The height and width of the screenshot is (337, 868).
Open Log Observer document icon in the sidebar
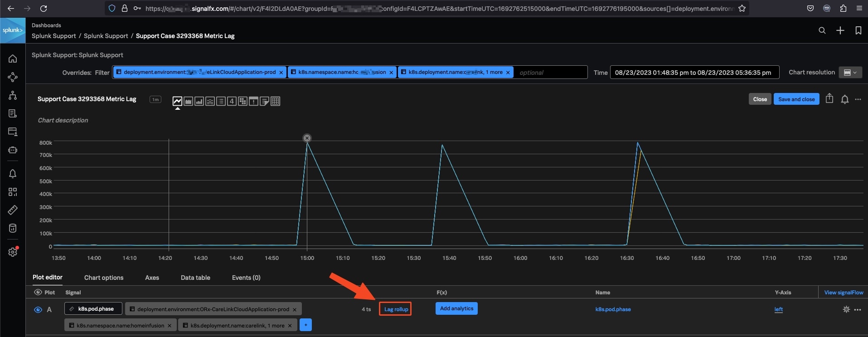coord(13,113)
